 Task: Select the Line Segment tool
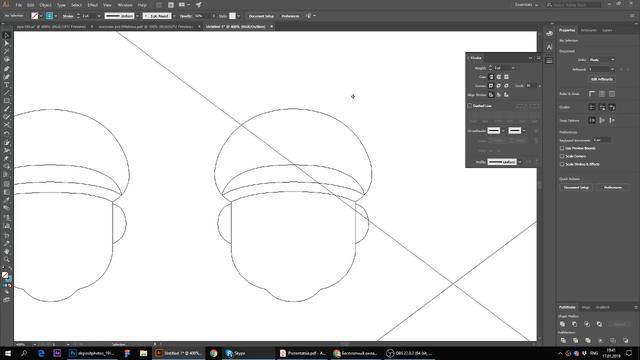[7, 93]
